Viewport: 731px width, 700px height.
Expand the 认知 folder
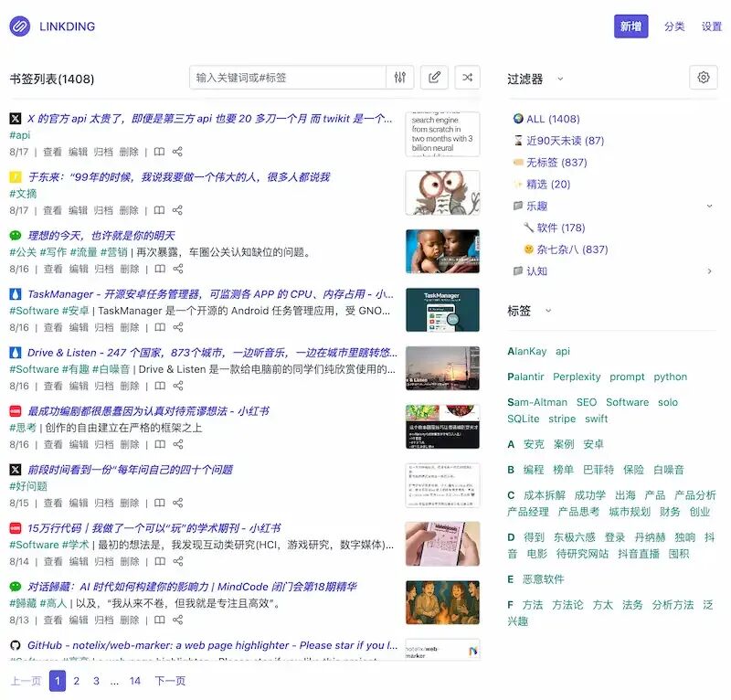pyautogui.click(x=709, y=271)
